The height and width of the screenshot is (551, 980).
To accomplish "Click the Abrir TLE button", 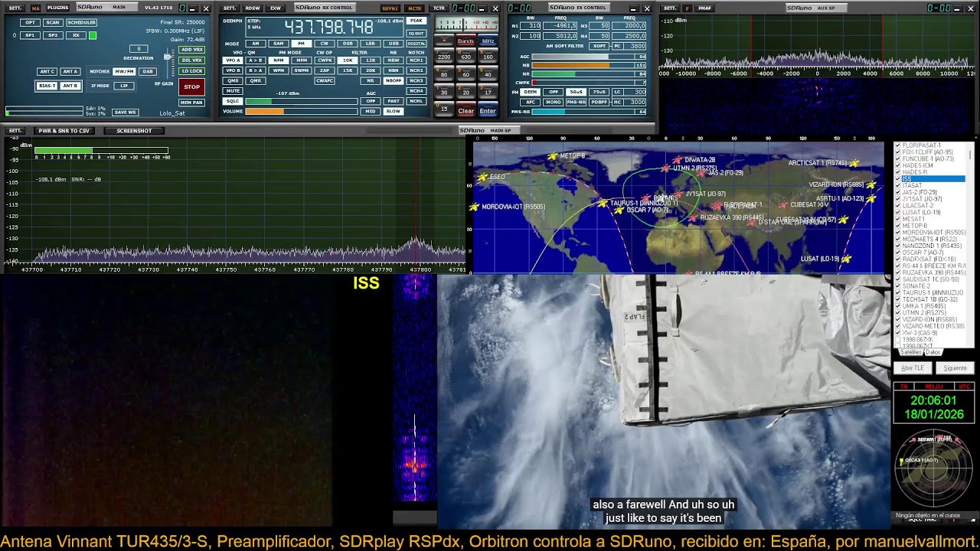I will coord(913,368).
